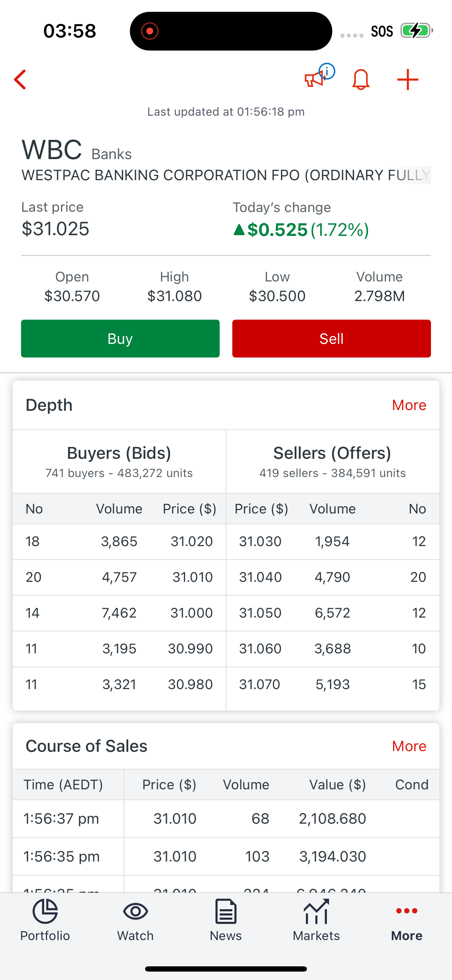Tap sale value 2,108.680
This screenshot has width=452, height=980.
tap(332, 819)
